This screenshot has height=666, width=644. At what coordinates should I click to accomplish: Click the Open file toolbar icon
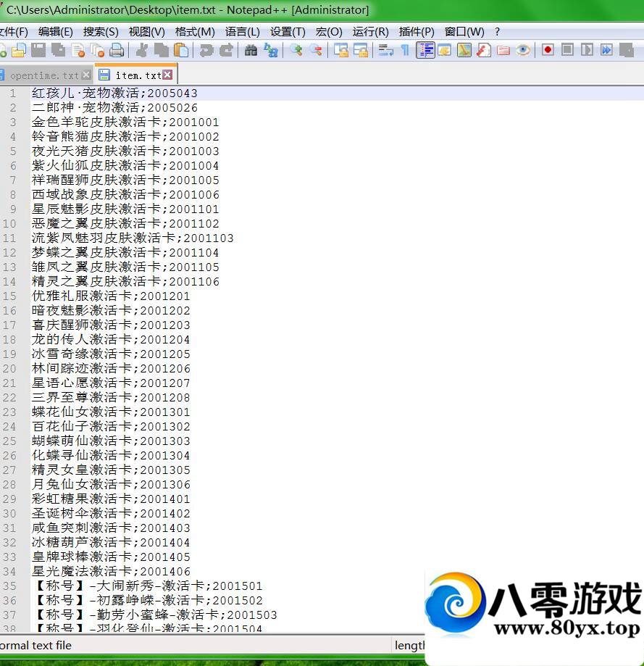tap(19, 50)
